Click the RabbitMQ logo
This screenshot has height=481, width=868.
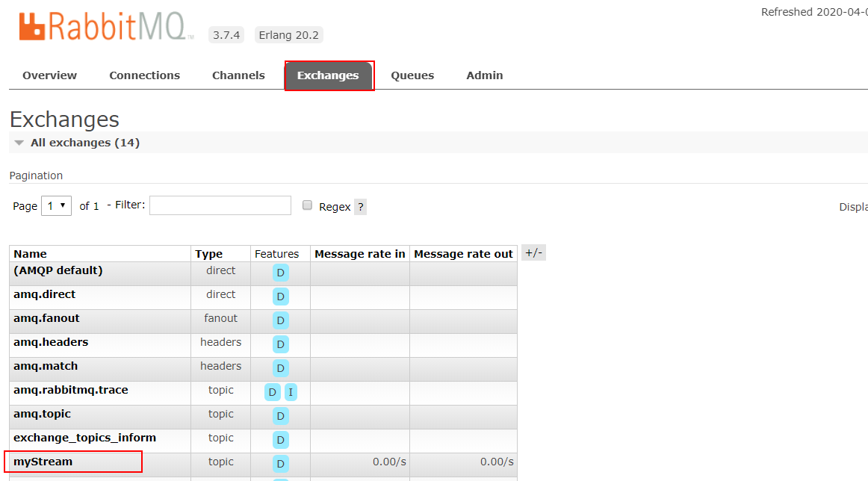click(106, 27)
